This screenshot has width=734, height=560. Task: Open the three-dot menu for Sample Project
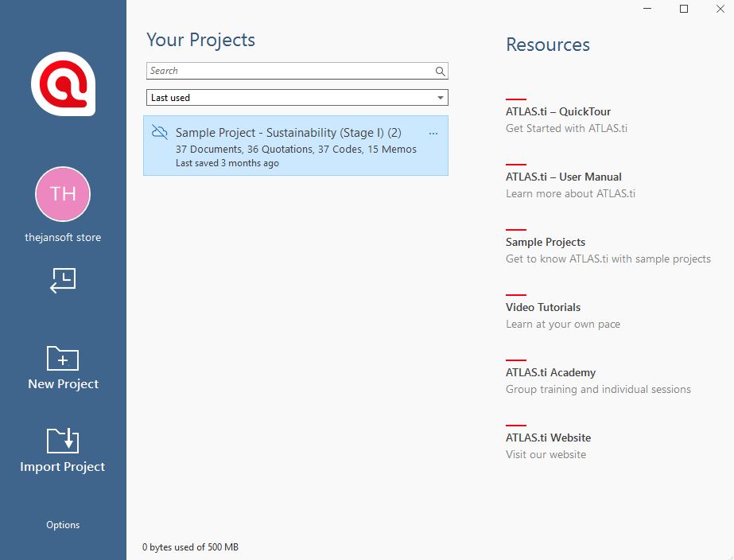coord(433,134)
